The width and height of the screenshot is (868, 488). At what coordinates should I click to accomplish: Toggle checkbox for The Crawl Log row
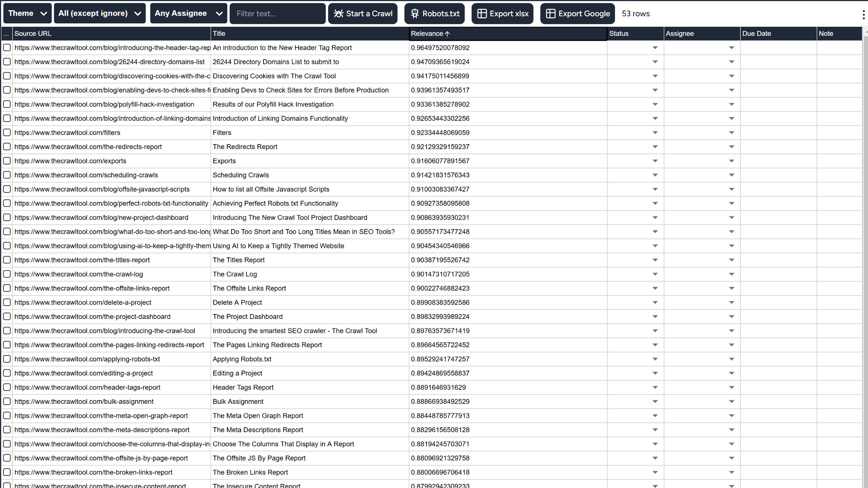[x=6, y=274]
